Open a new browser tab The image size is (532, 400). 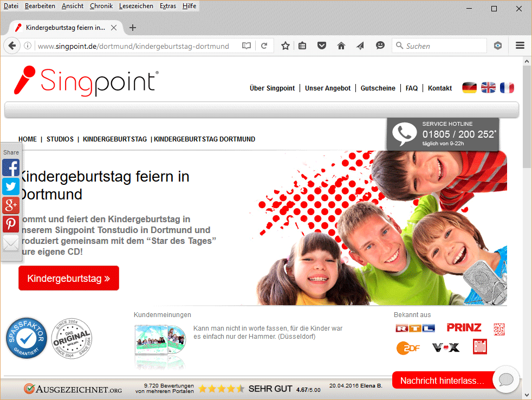click(x=133, y=28)
